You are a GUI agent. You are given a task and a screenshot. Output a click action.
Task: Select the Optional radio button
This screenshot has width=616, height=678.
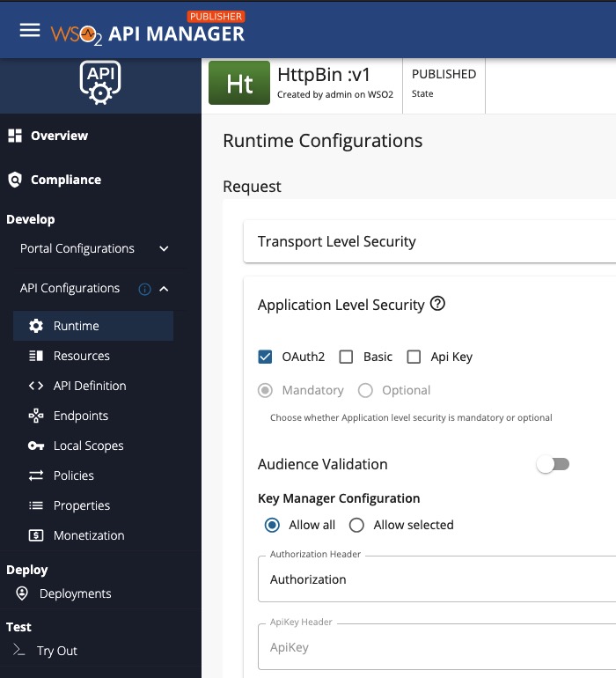click(365, 390)
